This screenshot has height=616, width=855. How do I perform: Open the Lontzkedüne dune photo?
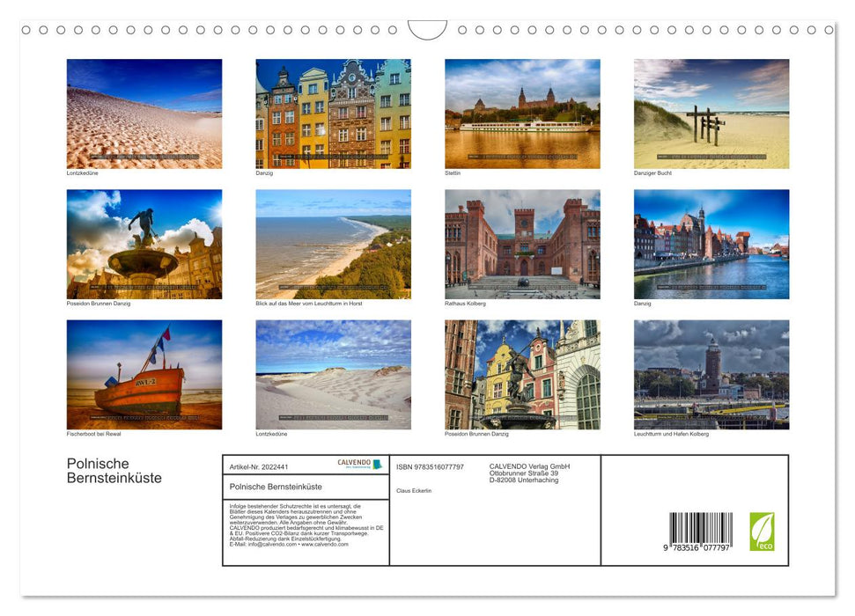pyautogui.click(x=144, y=113)
